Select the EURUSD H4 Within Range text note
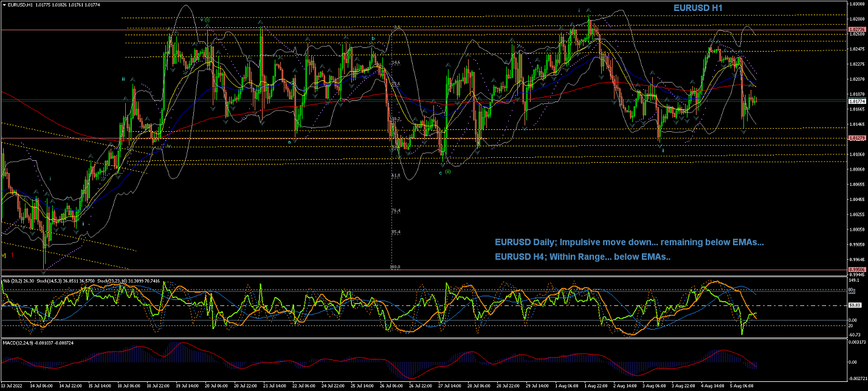The image size is (868, 391). pyautogui.click(x=582, y=257)
